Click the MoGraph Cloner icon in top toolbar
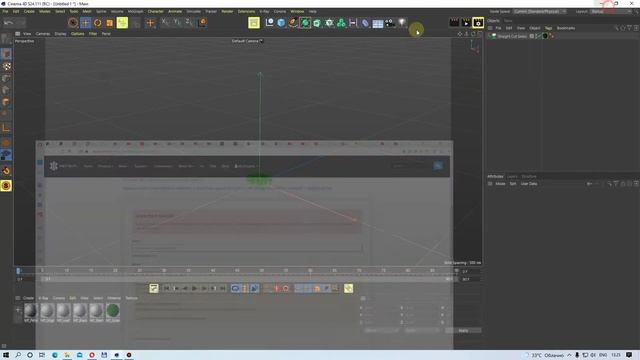The width and height of the screenshot is (640, 360). pyautogui.click(x=341, y=23)
